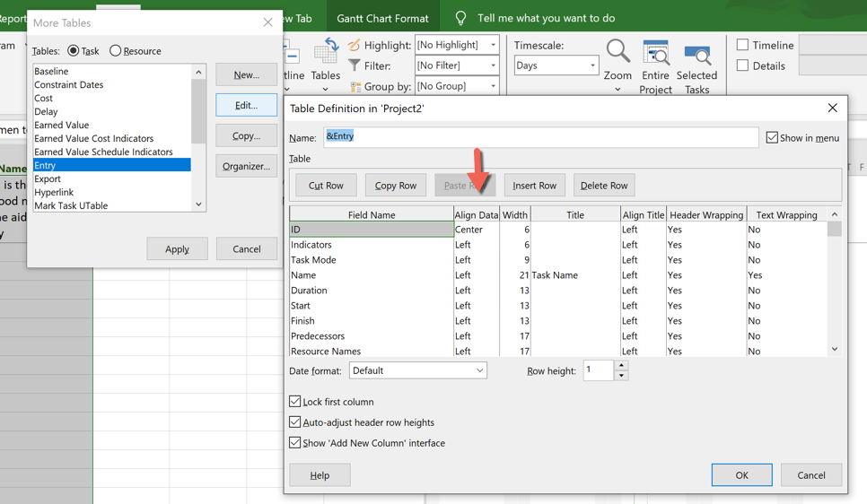Screen dimensions: 867x504
Task: Select Earned Value in Tables list
Action: (x=61, y=125)
